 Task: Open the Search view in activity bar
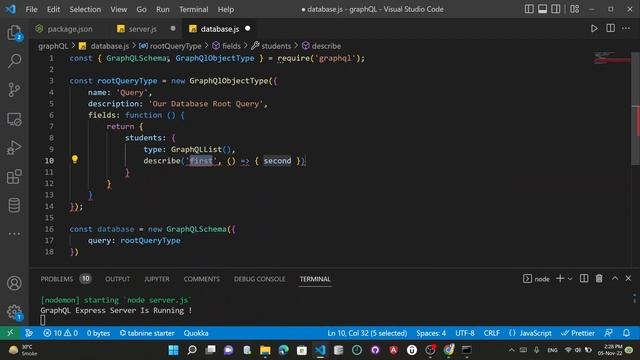tap(14, 61)
